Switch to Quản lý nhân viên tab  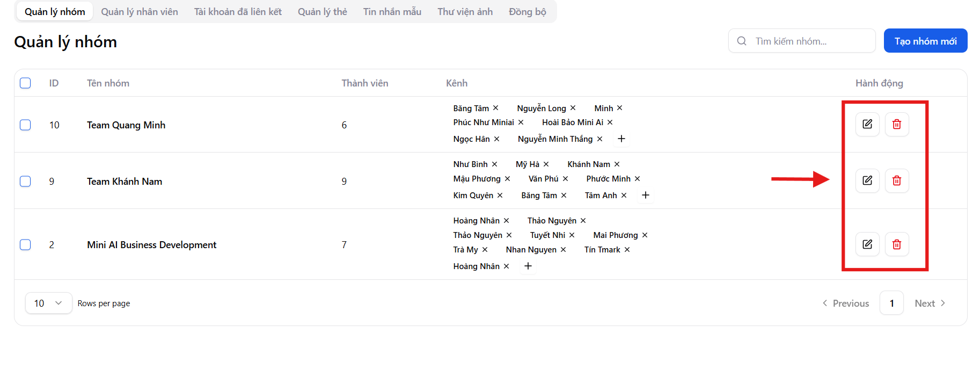(140, 12)
